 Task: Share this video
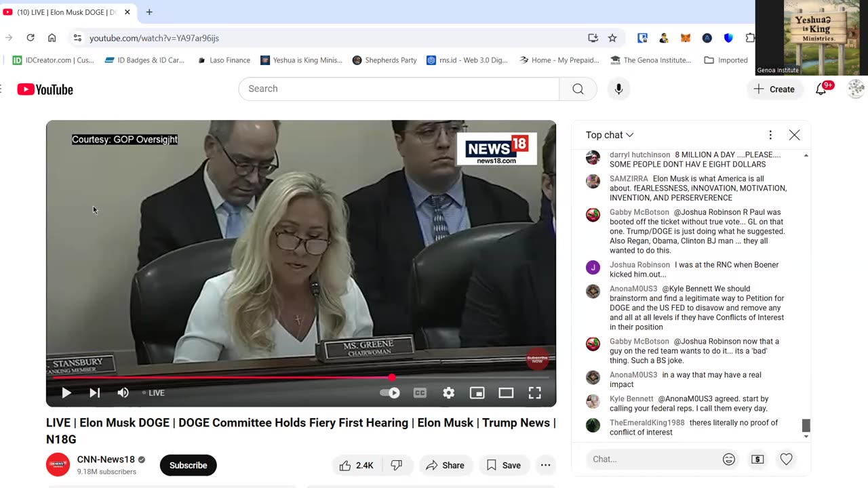445,465
